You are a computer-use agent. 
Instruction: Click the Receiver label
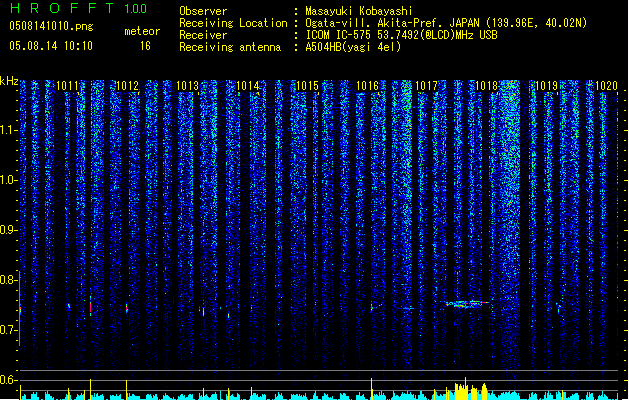click(x=203, y=35)
